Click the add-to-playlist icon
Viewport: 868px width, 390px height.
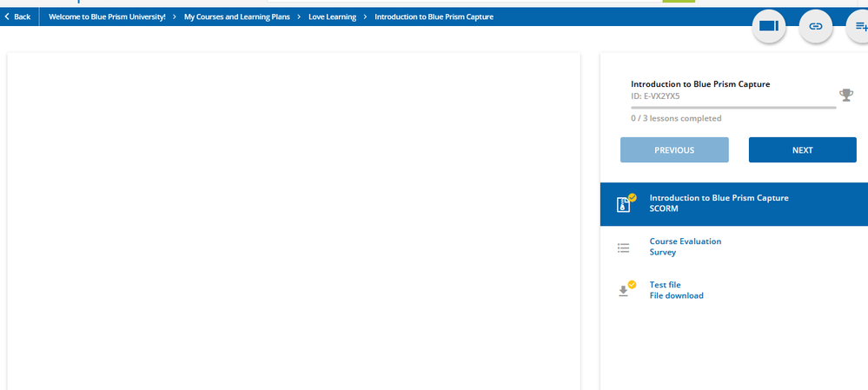[x=859, y=26]
